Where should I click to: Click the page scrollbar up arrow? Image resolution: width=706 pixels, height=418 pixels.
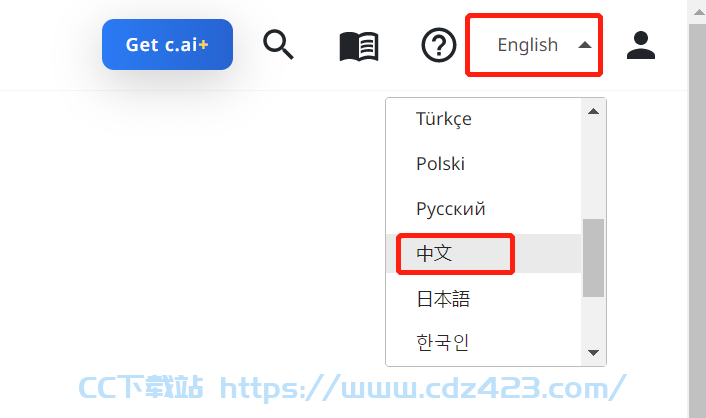pos(698,12)
